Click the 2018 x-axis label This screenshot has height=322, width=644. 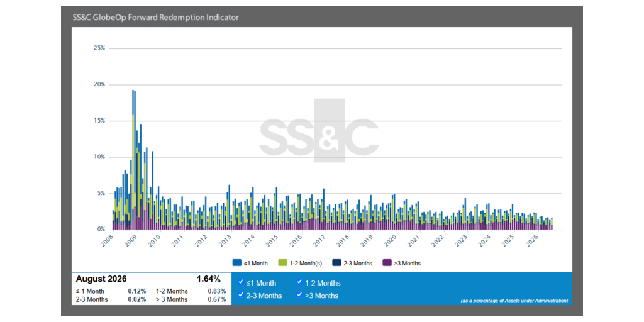click(343, 241)
